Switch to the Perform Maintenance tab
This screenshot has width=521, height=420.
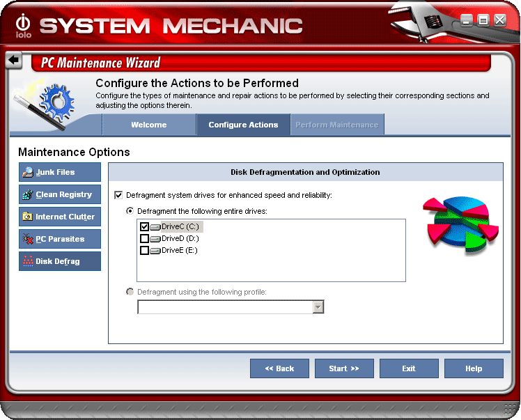pyautogui.click(x=337, y=125)
